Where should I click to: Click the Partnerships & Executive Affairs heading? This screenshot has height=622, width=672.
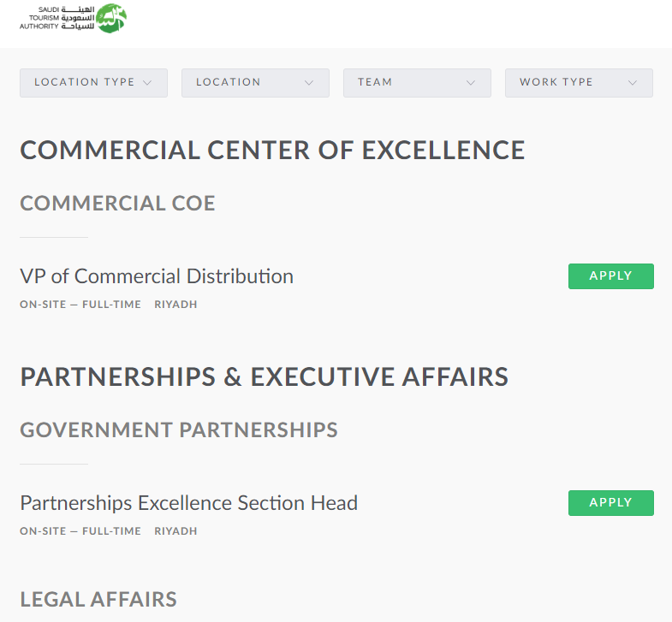pos(264,377)
